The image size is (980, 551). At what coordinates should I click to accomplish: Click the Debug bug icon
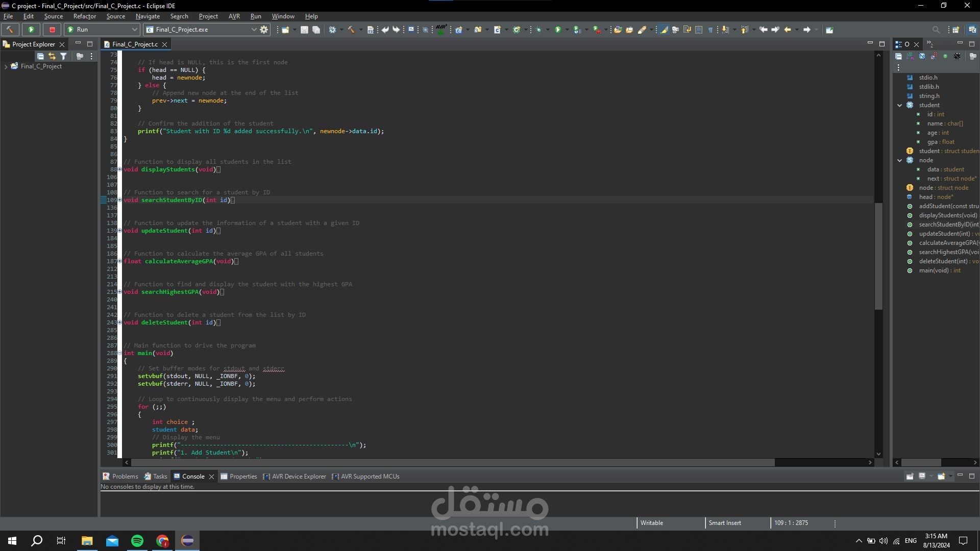coord(538,30)
